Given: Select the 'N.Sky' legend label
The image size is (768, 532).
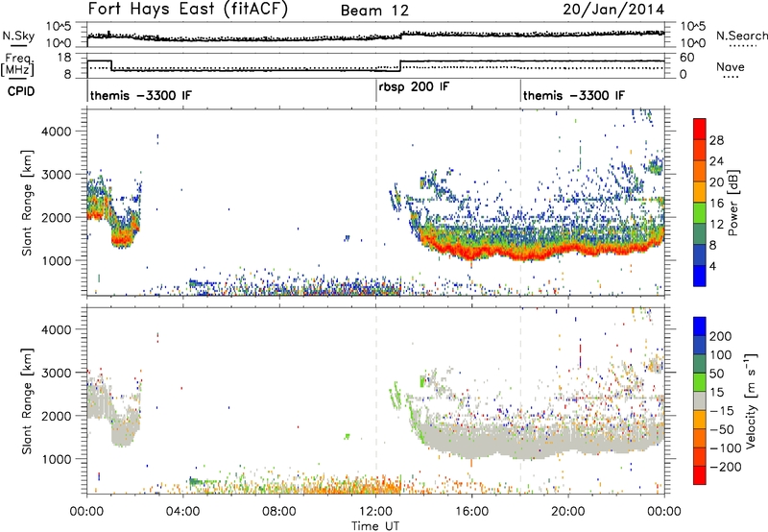Looking at the screenshot, I should click(18, 36).
